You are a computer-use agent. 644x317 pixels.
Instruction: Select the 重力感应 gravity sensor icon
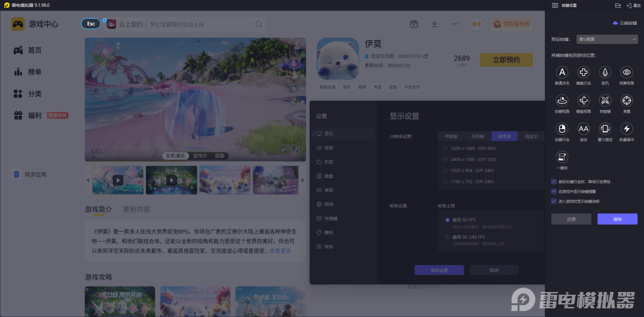[605, 129]
